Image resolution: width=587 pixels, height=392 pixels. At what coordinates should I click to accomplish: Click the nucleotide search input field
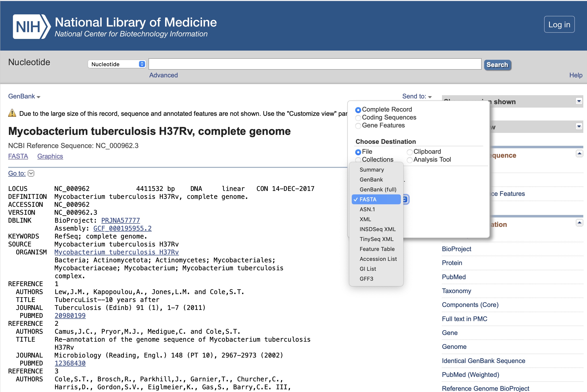(x=315, y=64)
